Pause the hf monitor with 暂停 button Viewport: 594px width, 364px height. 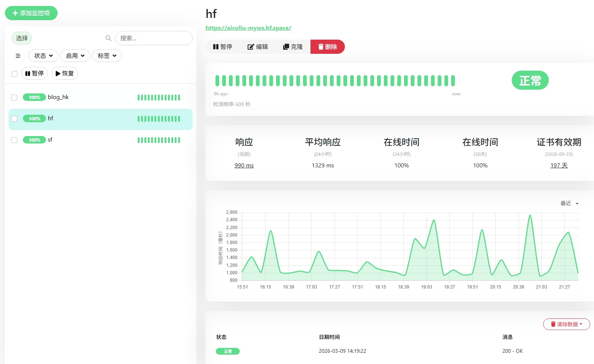pos(223,47)
